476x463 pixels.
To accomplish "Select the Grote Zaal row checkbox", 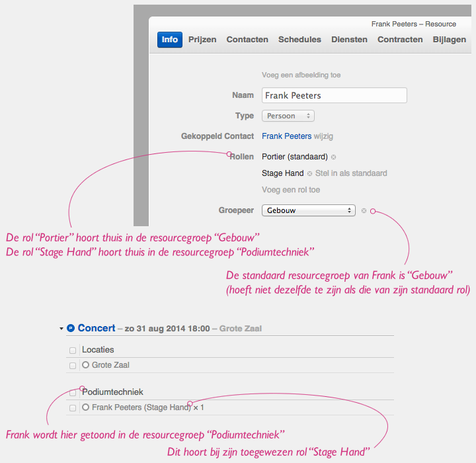I will 72,365.
